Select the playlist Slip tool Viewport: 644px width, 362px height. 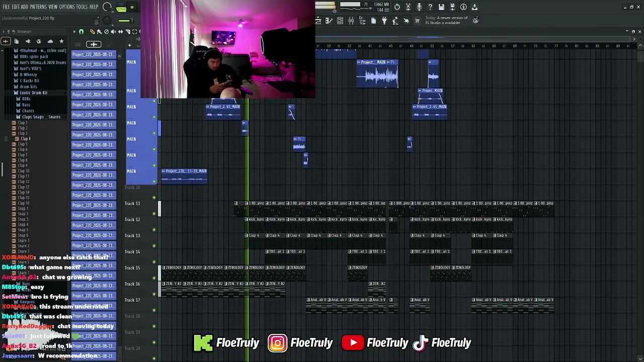[120, 32]
